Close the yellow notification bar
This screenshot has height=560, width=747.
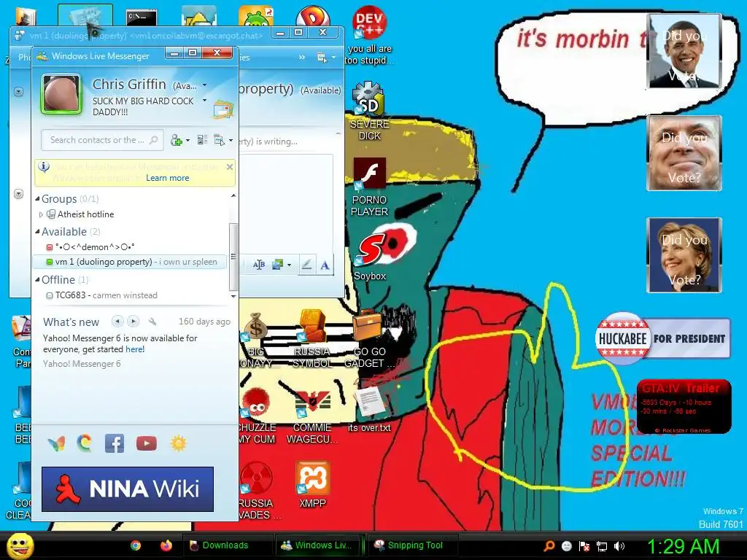(230, 167)
